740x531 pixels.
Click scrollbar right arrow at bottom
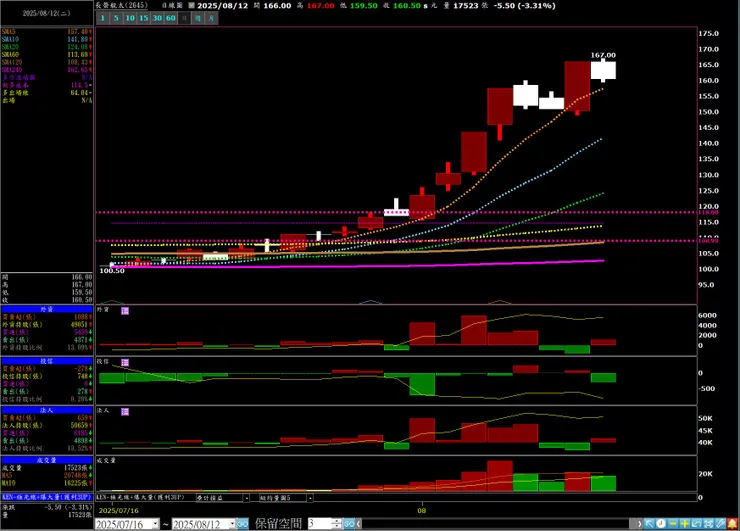click(x=639, y=524)
